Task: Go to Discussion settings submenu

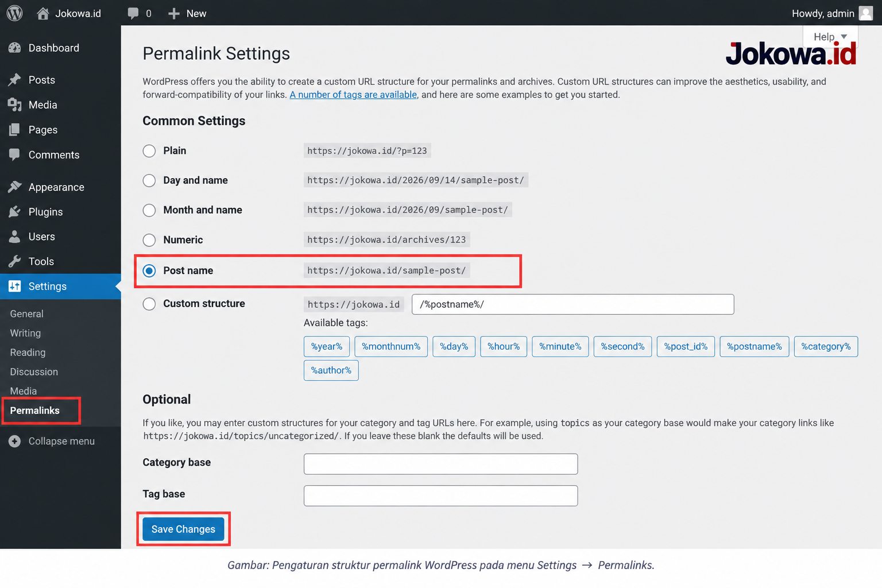Action: click(x=34, y=372)
